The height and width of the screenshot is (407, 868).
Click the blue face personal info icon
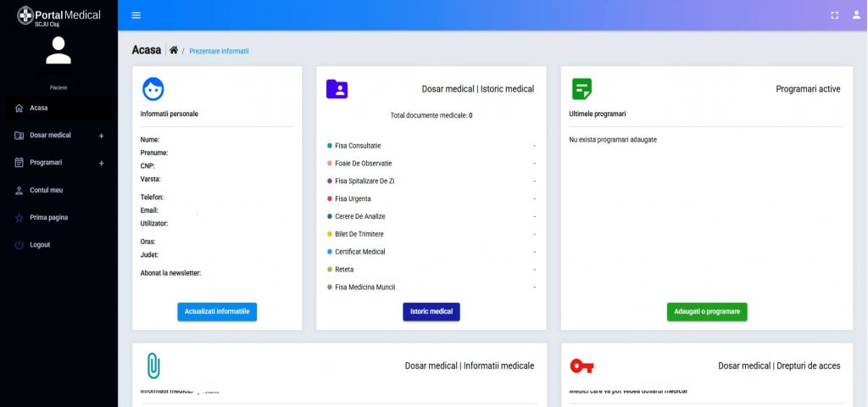[x=153, y=89]
